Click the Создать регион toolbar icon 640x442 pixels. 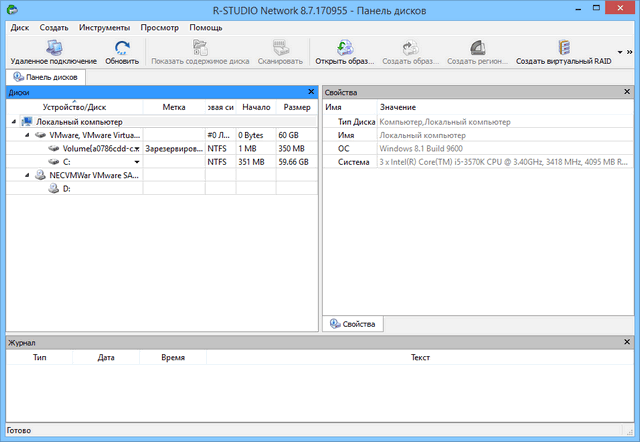(x=478, y=47)
